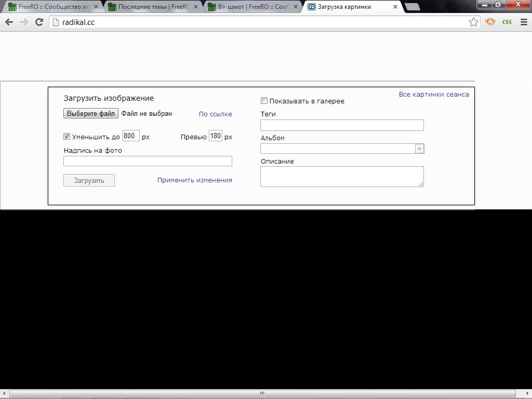Minimize the browser window

click(485, 4)
